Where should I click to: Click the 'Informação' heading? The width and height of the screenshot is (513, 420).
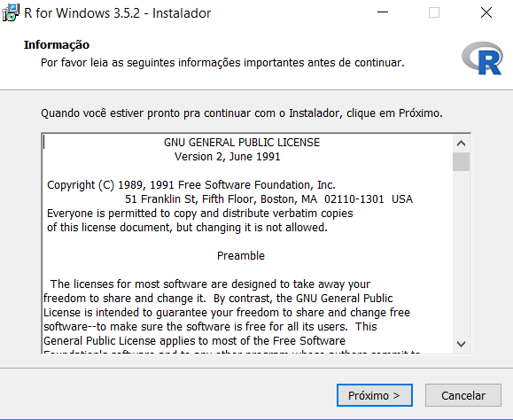57,45
